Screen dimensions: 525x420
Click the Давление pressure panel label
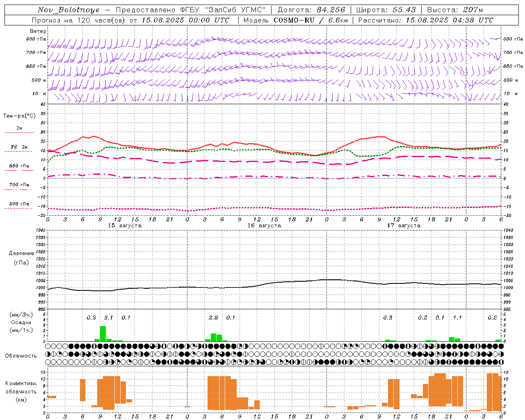(21, 253)
